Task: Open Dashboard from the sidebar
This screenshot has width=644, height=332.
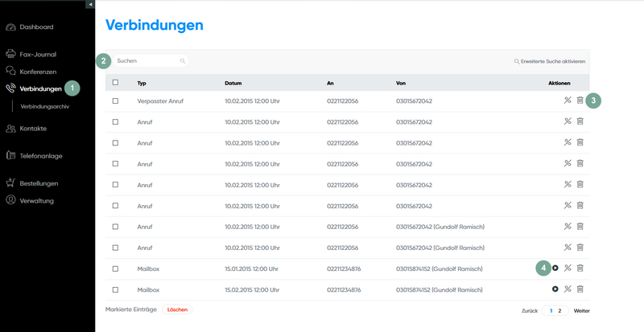Action: (36, 27)
